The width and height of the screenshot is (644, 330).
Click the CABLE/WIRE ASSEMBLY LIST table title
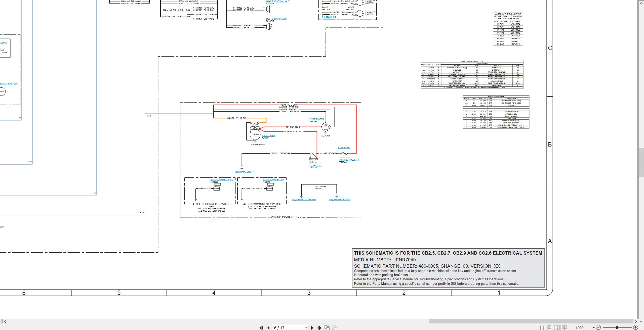[x=472, y=61]
